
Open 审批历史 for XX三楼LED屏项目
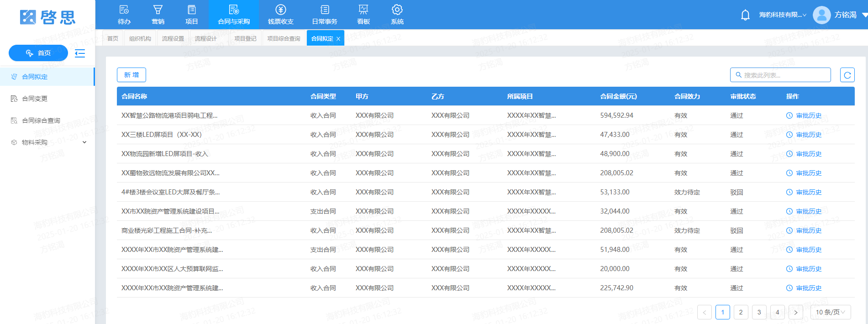[x=804, y=135]
